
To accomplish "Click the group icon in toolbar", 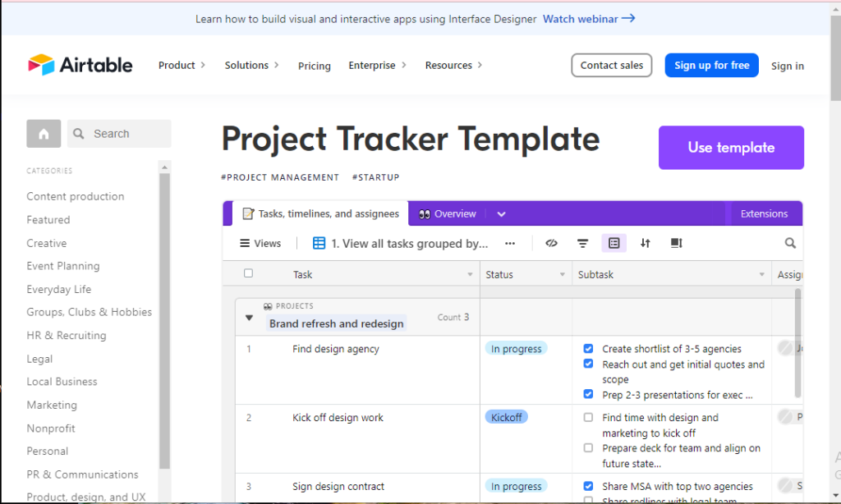I will 614,243.
